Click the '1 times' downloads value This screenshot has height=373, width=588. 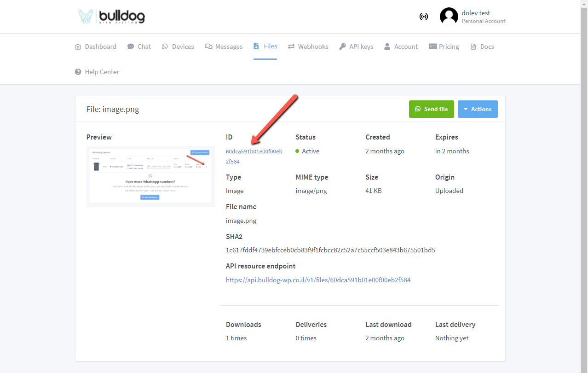coord(236,338)
